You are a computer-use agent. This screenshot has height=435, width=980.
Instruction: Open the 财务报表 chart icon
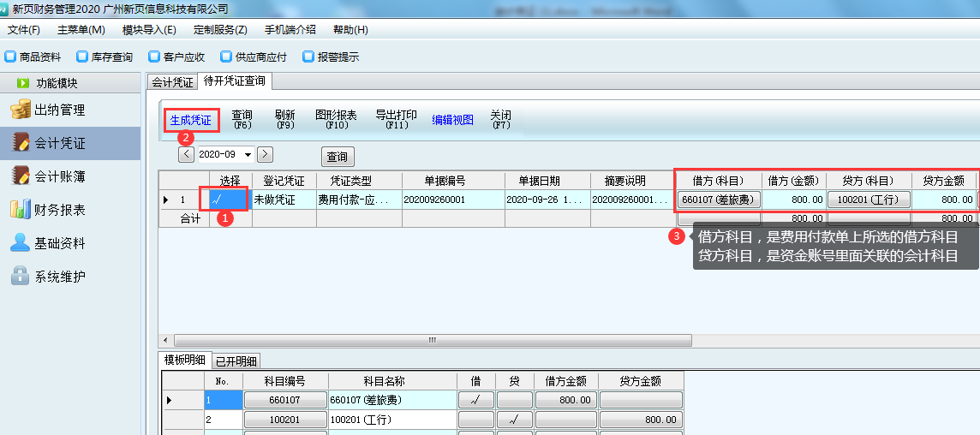click(x=20, y=210)
